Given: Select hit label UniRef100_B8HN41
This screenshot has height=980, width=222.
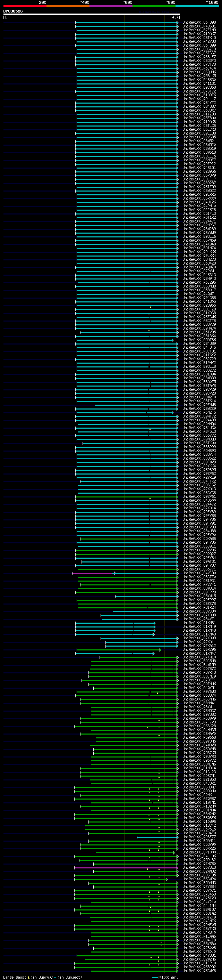Looking at the screenshot, I should point(199,703).
